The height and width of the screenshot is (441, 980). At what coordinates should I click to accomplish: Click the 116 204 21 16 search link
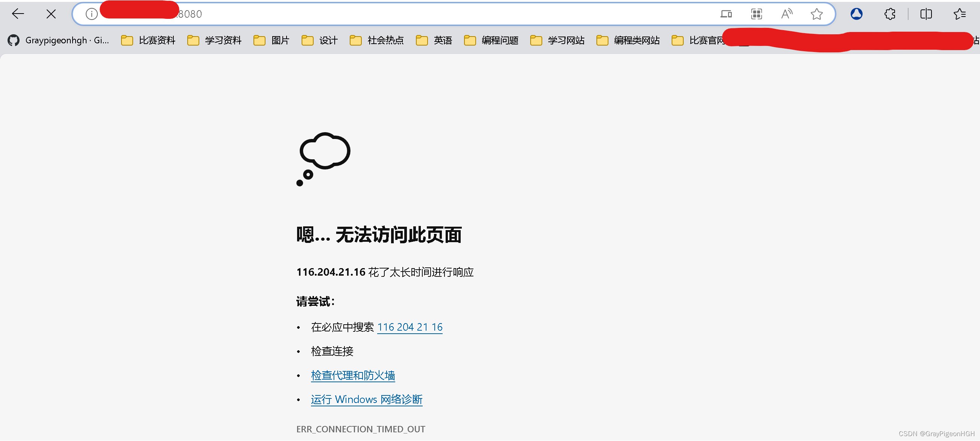pyautogui.click(x=410, y=327)
